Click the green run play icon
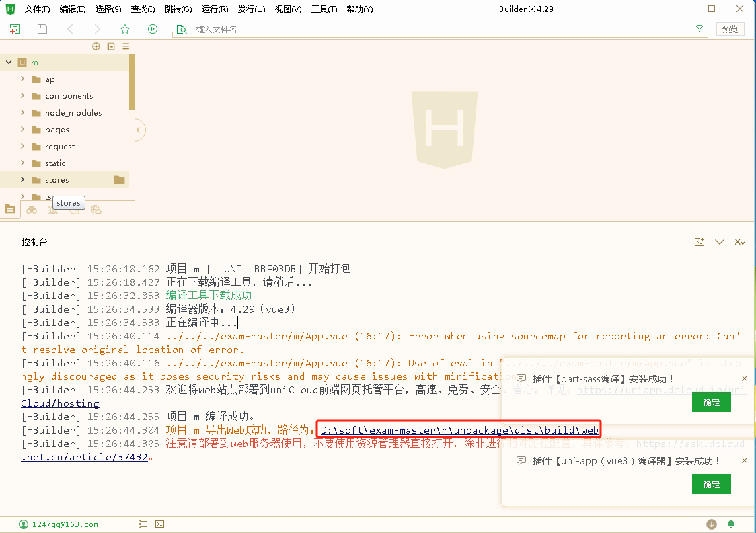Viewport: 756px width, 533px height. coord(153,29)
